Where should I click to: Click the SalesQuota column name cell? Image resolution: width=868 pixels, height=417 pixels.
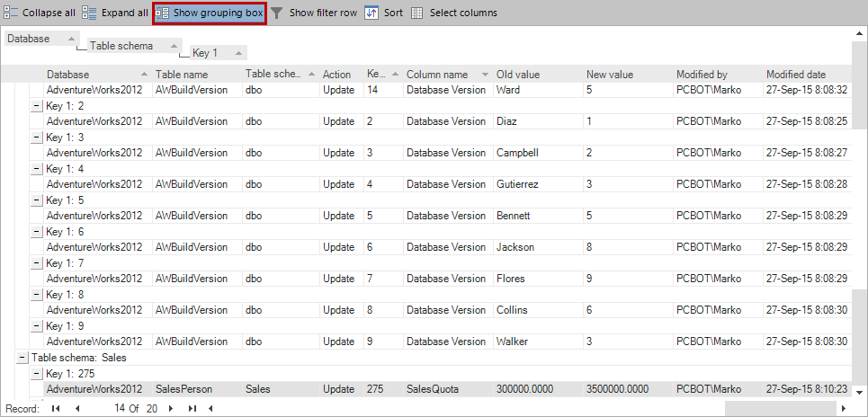coord(448,389)
